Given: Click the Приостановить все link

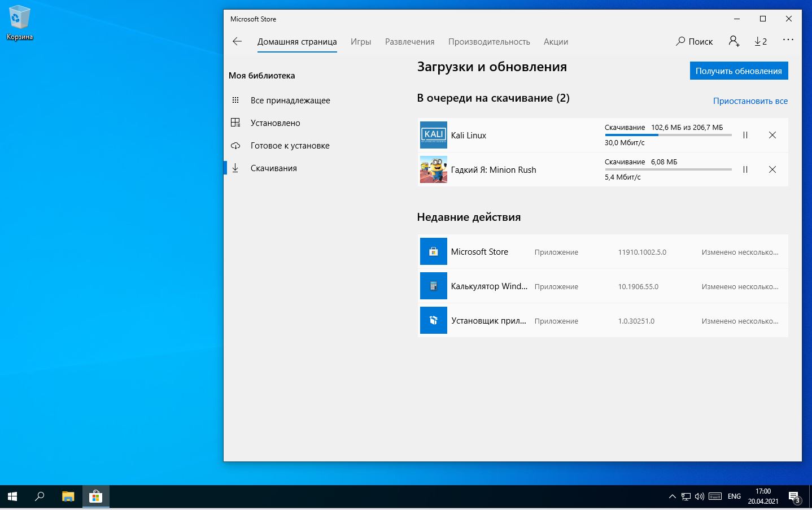Looking at the screenshot, I should pyautogui.click(x=750, y=101).
